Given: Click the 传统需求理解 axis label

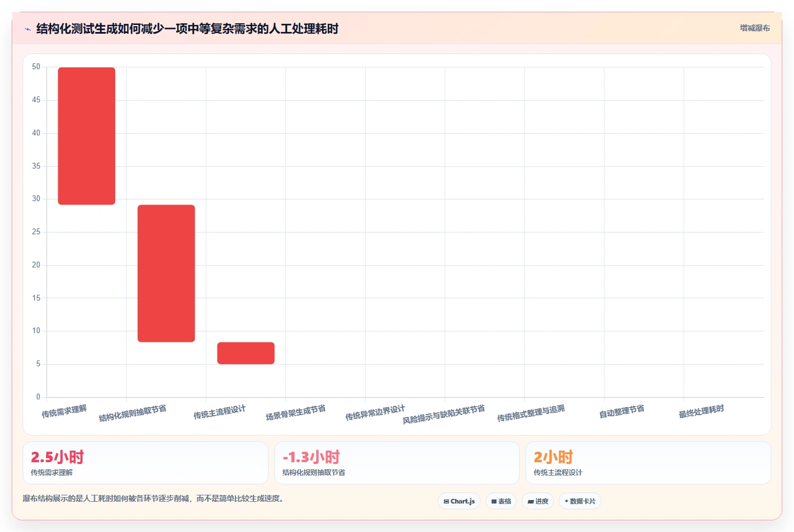Looking at the screenshot, I should (x=64, y=412).
